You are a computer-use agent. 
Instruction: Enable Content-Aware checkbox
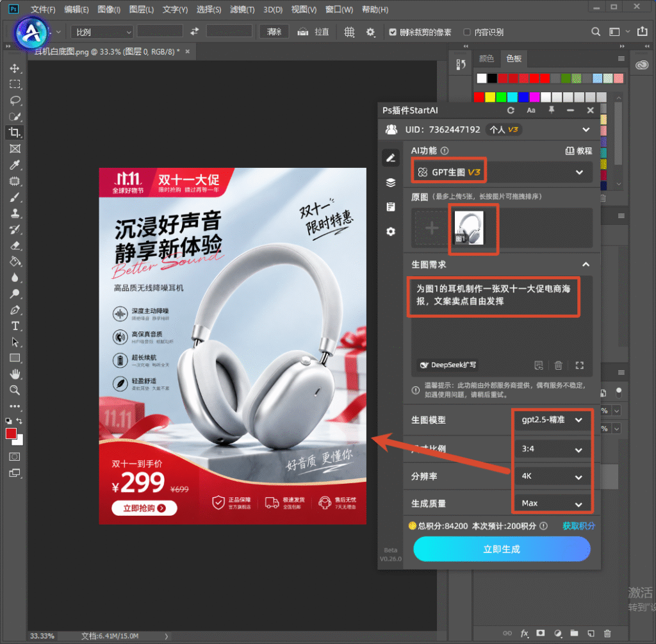tap(467, 32)
